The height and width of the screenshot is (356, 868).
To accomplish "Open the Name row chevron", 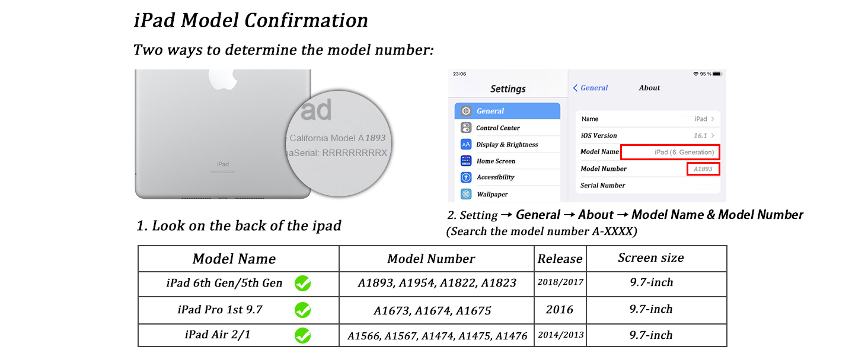I will (713, 119).
